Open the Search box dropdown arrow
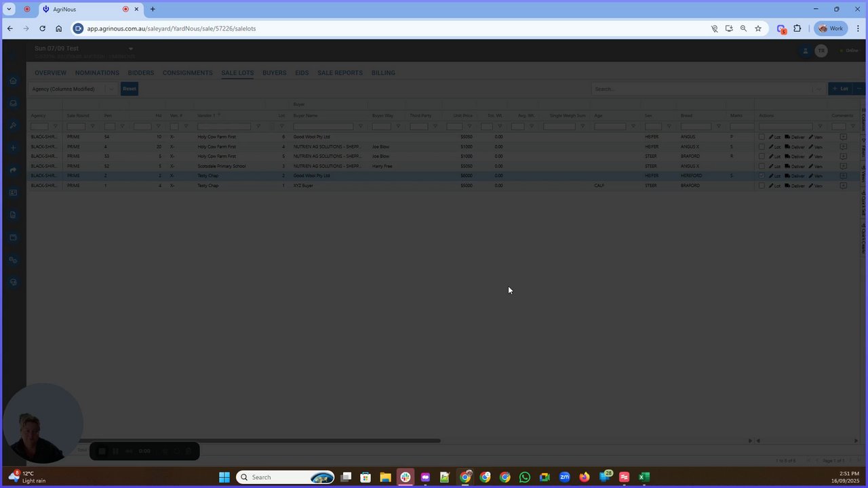 [x=818, y=89]
